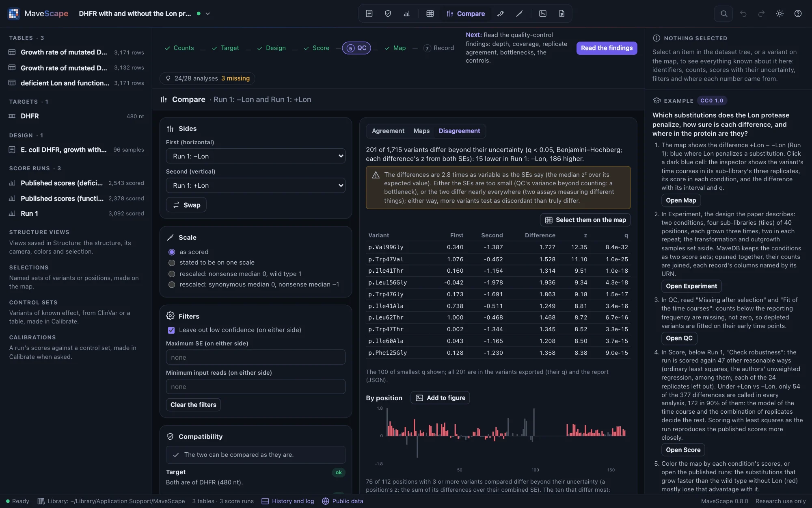Click the undo arrow icon
This screenshot has height=508, width=812.
(x=743, y=13)
